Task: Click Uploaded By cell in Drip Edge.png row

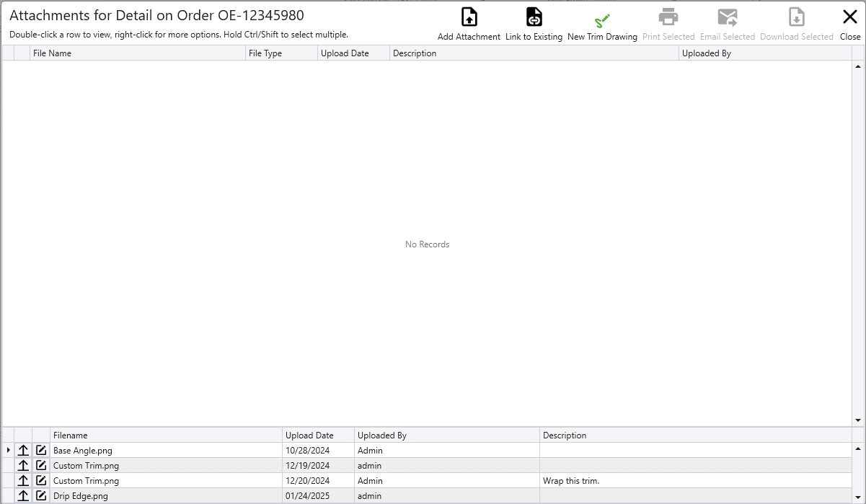Action: (447, 496)
